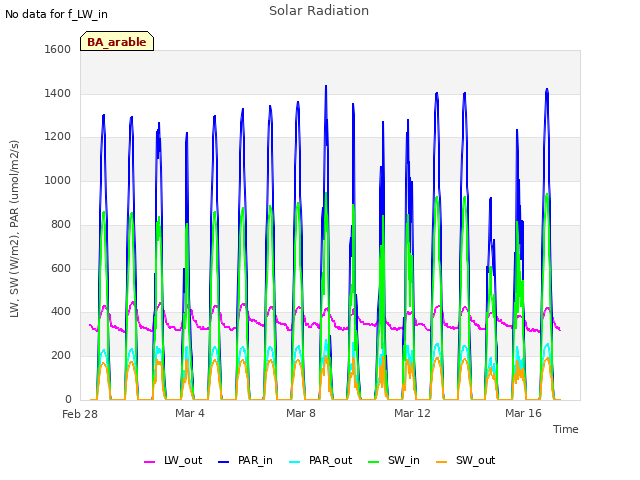Click the Mar 16 x-axis label
Viewport: 640px width, 480px height.
(523, 413)
